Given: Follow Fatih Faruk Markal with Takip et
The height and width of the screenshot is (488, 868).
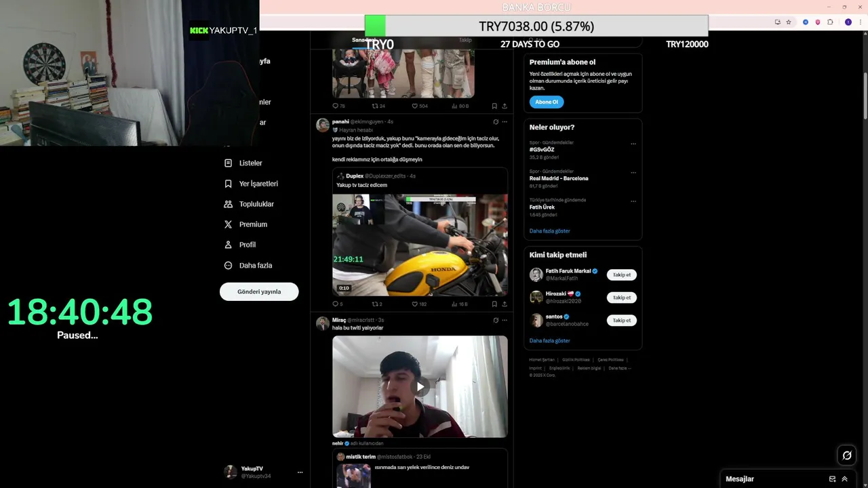Looking at the screenshot, I should [622, 274].
